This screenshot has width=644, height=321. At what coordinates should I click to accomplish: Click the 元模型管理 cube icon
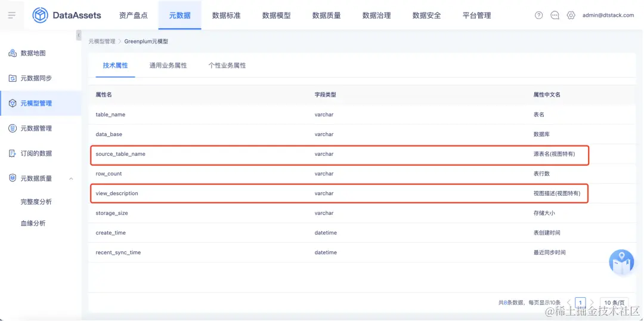pos(13,103)
